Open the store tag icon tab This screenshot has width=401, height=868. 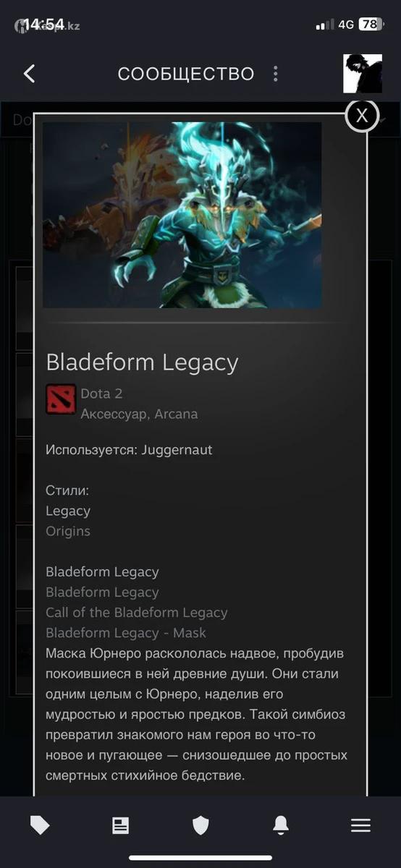(40, 825)
